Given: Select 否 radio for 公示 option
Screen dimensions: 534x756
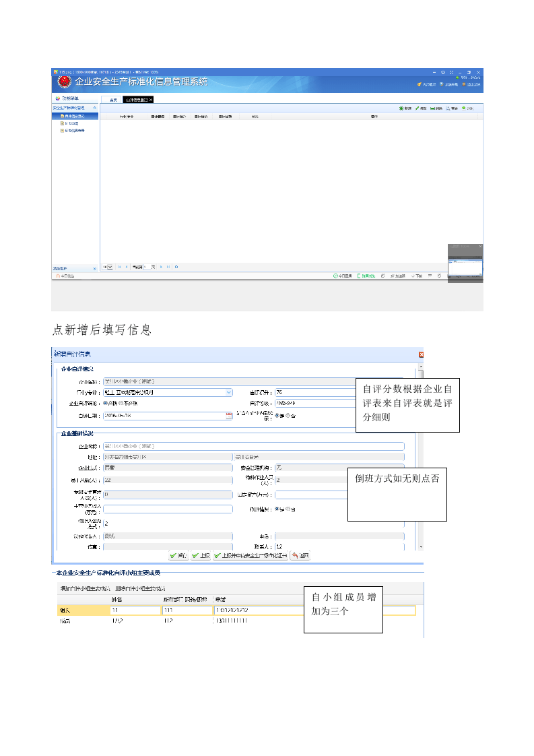Looking at the screenshot, I should pyautogui.click(x=288, y=416).
